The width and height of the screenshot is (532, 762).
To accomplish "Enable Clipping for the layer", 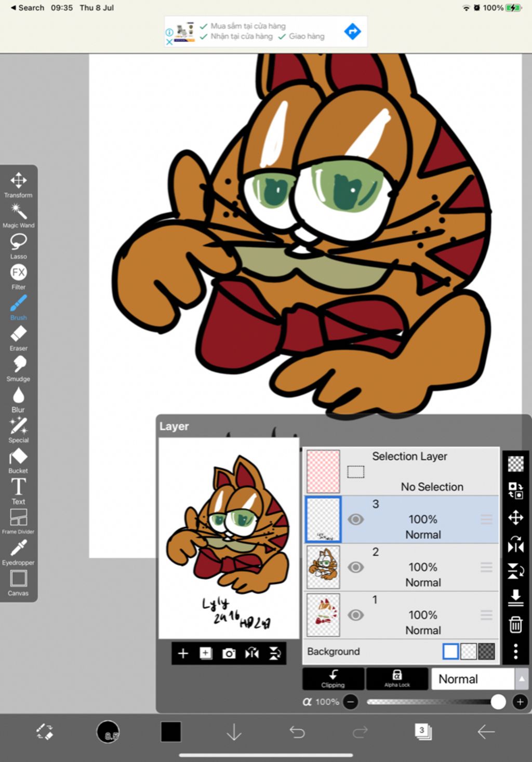I will coord(333,678).
